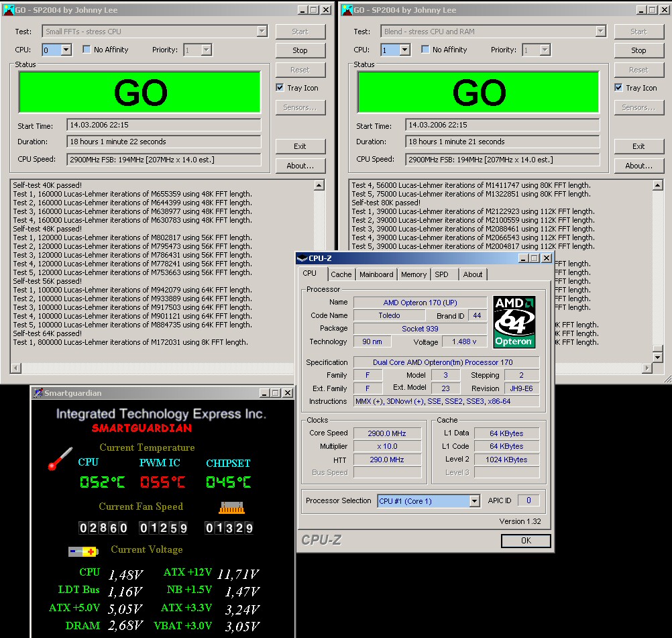Click the red thermometer icon in Smartguardian

[60, 459]
